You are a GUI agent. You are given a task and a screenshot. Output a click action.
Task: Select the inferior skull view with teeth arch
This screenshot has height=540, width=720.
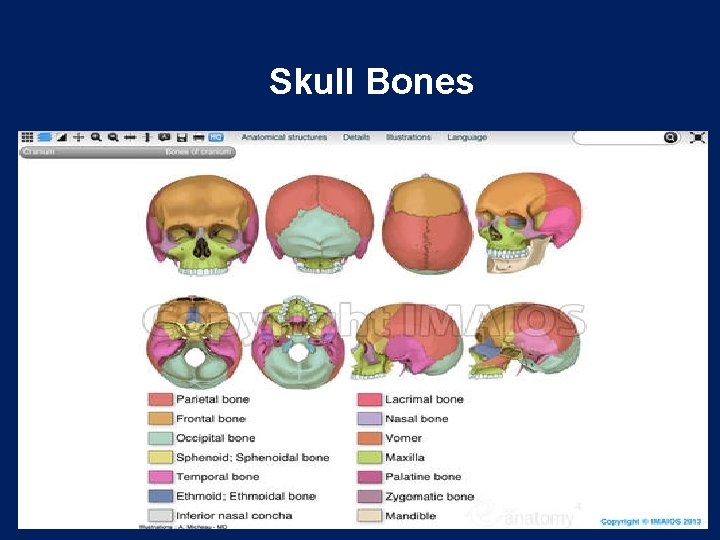tap(298, 343)
